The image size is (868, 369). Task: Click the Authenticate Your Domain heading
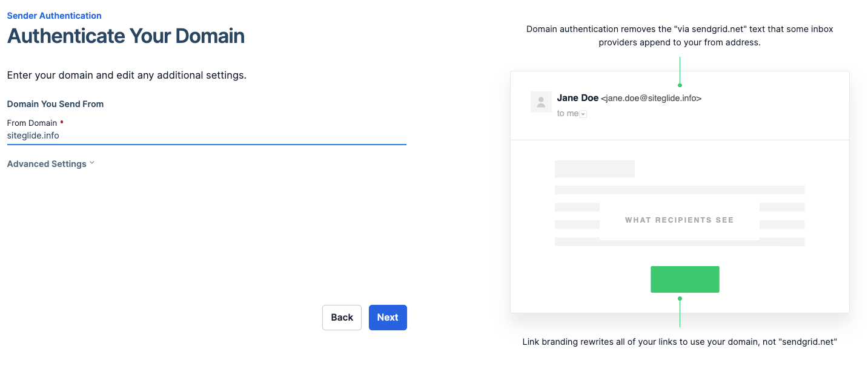coord(126,36)
